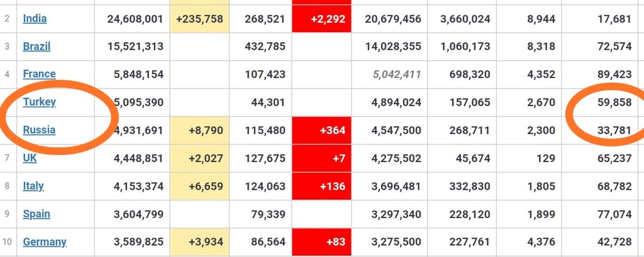Open the Italy country link

click(x=33, y=186)
